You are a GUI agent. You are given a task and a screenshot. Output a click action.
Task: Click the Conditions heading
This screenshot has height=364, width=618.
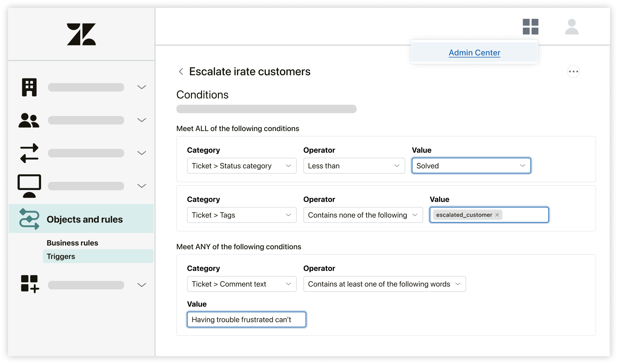pos(203,95)
